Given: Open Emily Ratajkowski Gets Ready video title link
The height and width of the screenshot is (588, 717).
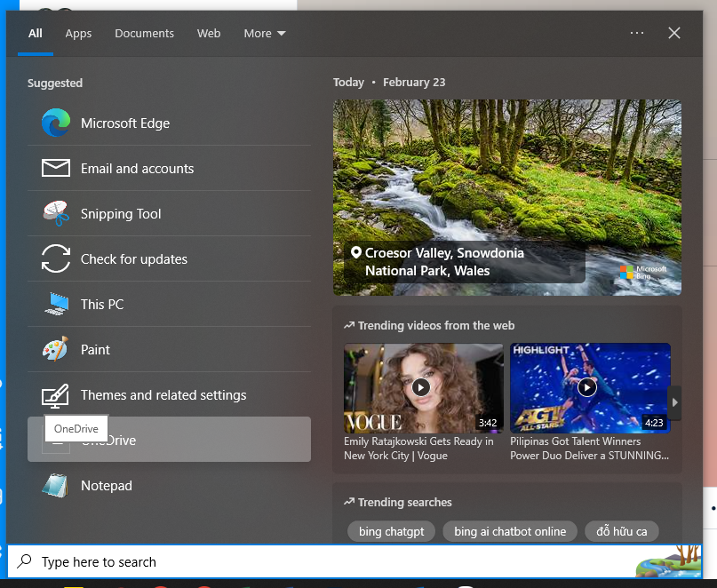Looking at the screenshot, I should [x=418, y=448].
